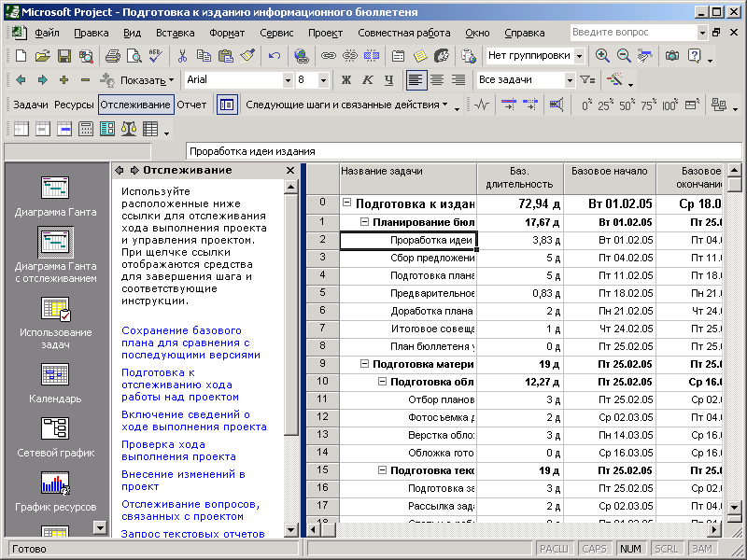Toggle the Отслеживание guide button
The height and width of the screenshot is (560, 747).
(x=135, y=105)
